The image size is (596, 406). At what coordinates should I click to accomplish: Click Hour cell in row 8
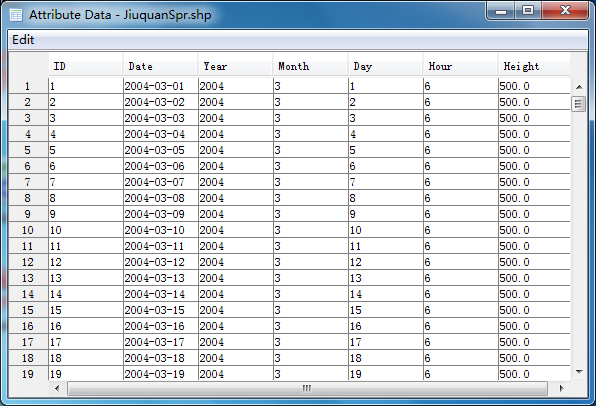[x=461, y=198]
